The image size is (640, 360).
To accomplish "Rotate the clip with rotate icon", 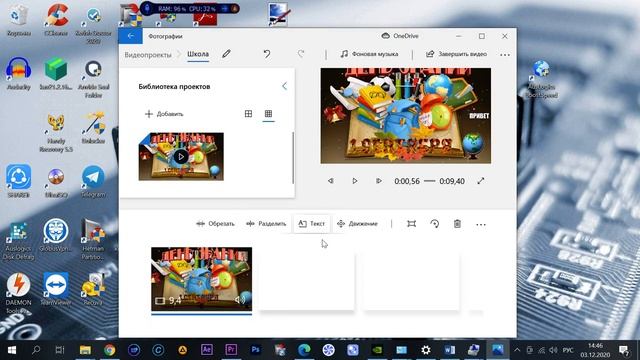I will pyautogui.click(x=435, y=224).
